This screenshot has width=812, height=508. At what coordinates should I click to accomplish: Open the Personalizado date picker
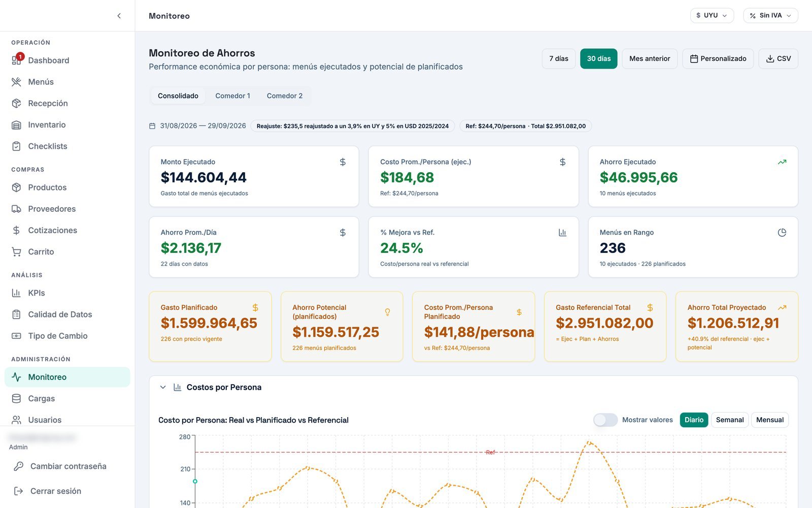718,58
